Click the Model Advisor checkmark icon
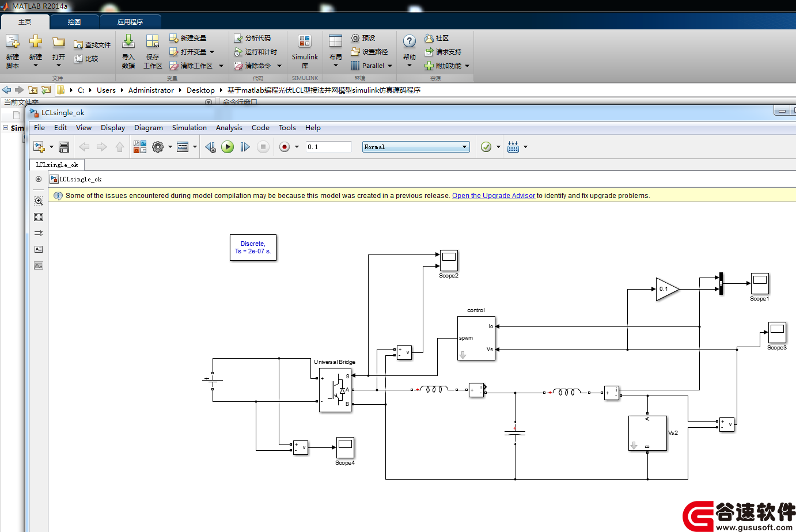 coord(486,147)
